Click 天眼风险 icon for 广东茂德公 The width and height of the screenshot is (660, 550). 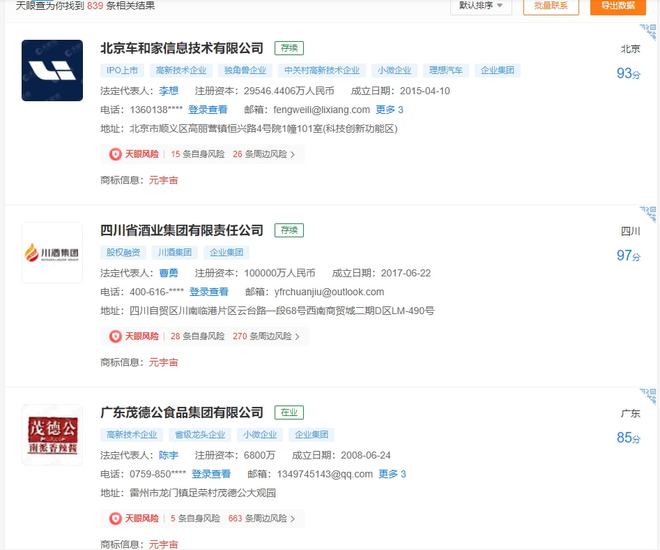pyautogui.click(x=115, y=519)
